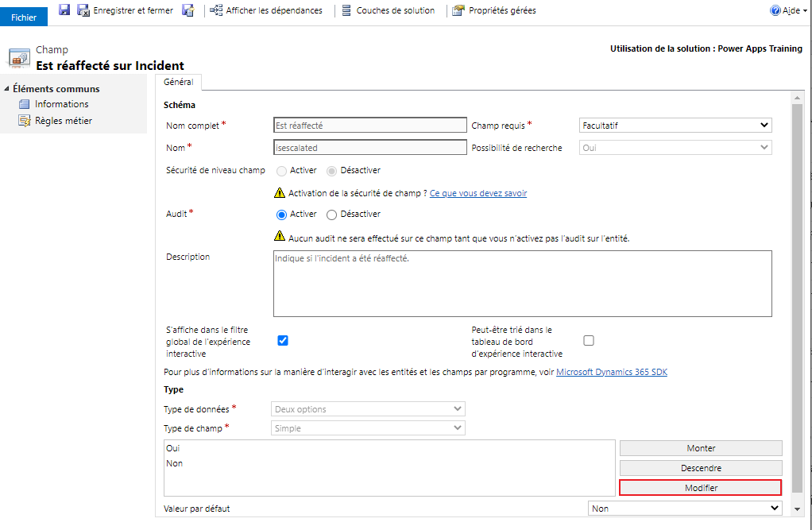Click the Enregistrer et fermer icon
The width and height of the screenshot is (812, 530).
(x=83, y=10)
